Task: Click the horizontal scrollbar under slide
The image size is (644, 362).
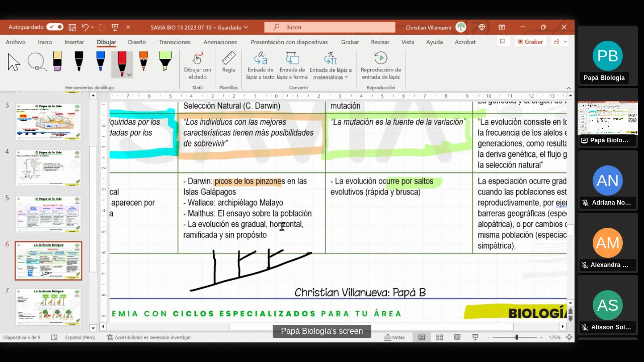Action: 371,326
